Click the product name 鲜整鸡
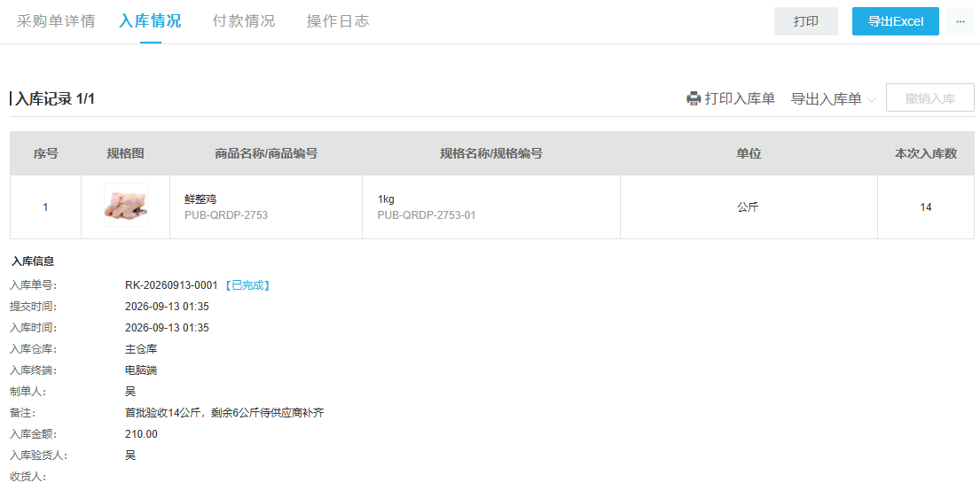 point(200,199)
